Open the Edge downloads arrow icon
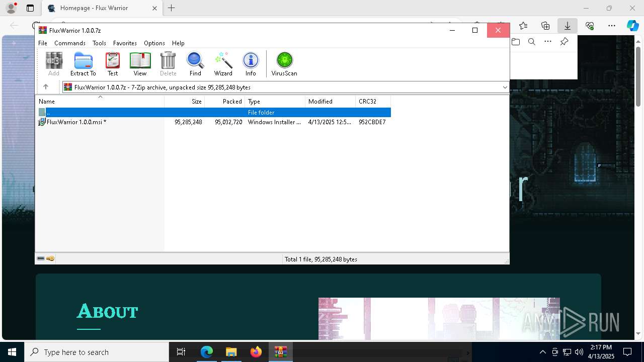 click(567, 26)
